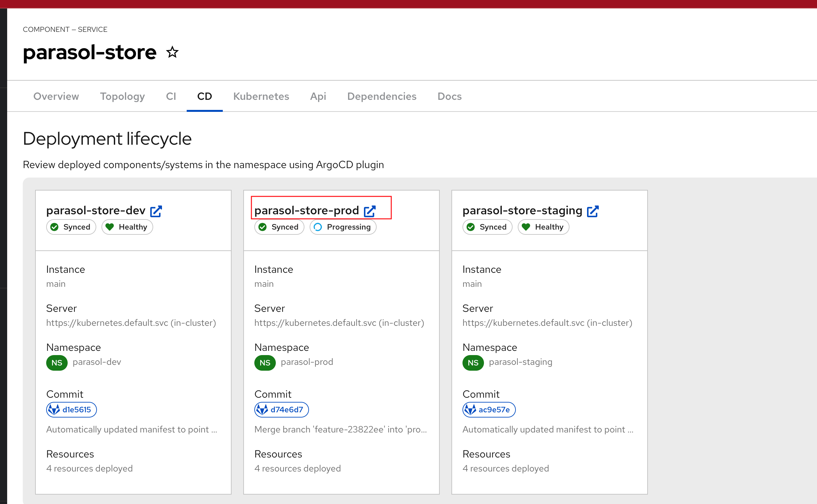Click the GitLab icon in commit ac9e57e
This screenshot has height=504, width=817.
point(470,410)
